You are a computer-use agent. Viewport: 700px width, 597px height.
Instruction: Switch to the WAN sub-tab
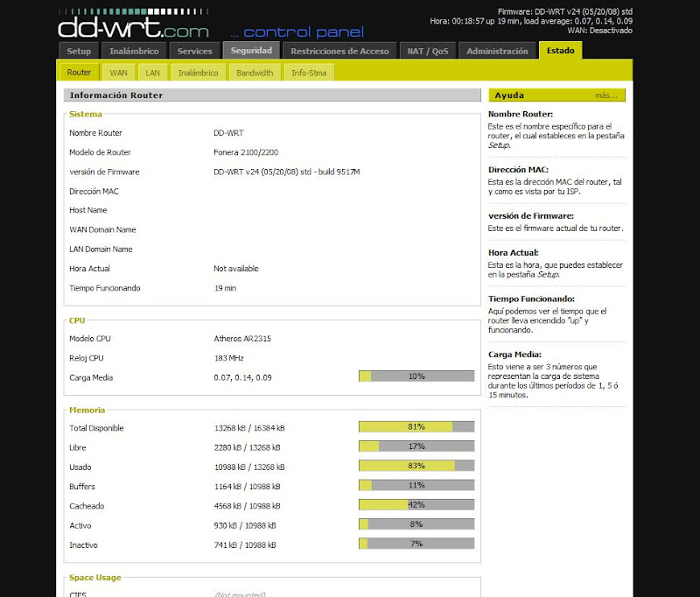click(x=119, y=73)
